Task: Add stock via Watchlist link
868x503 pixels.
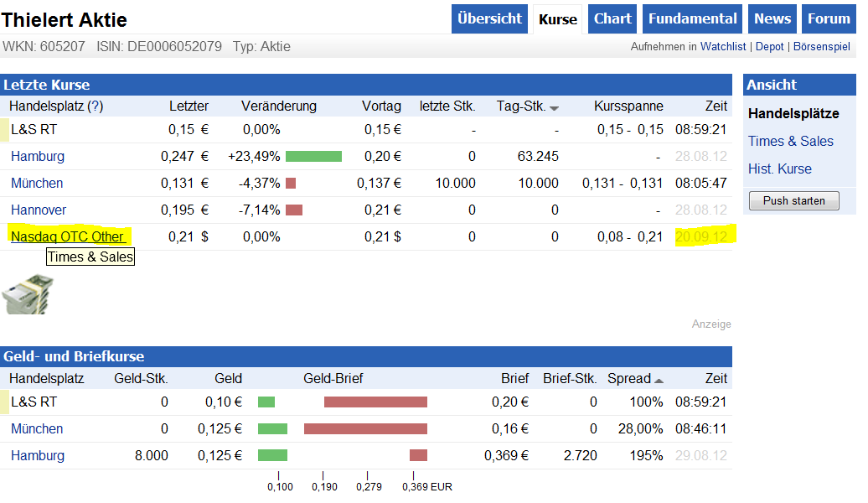Action: (x=723, y=47)
